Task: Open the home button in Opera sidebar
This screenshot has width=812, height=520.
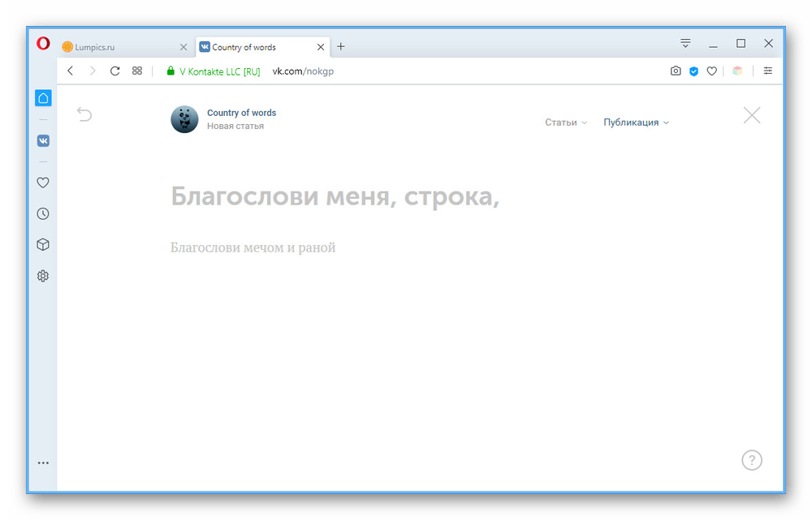Action: pyautogui.click(x=44, y=98)
